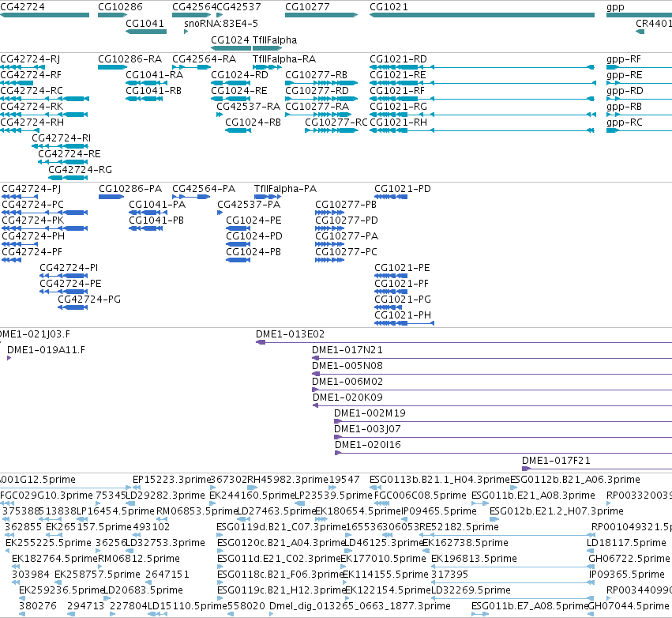This screenshot has width=672, height=618.
Task: Select EST ESG0113b.B21.1_H04.3prime
Action: (x=375, y=488)
